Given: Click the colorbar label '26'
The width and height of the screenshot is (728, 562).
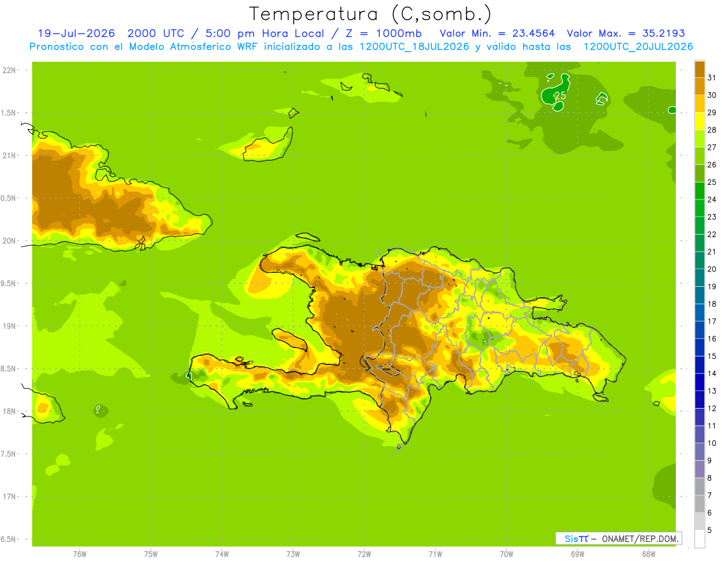Looking at the screenshot, I should pos(712,164).
